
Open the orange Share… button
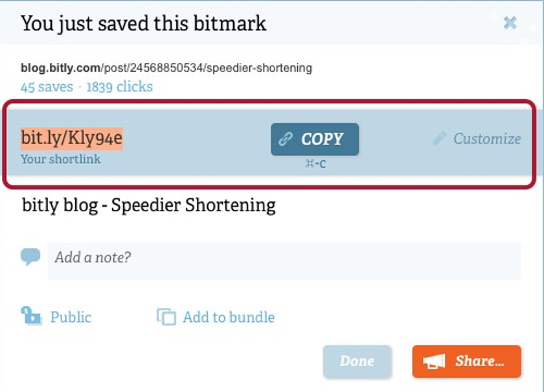click(466, 362)
